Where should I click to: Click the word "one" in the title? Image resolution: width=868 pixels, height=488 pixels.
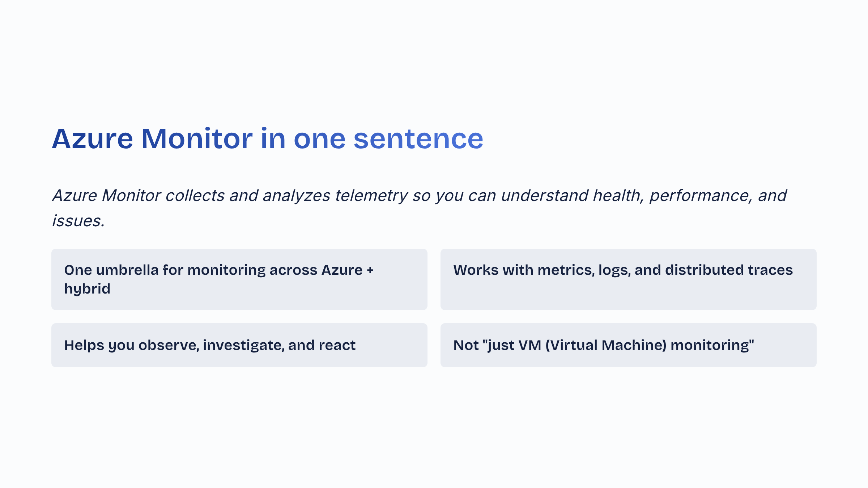(320, 139)
